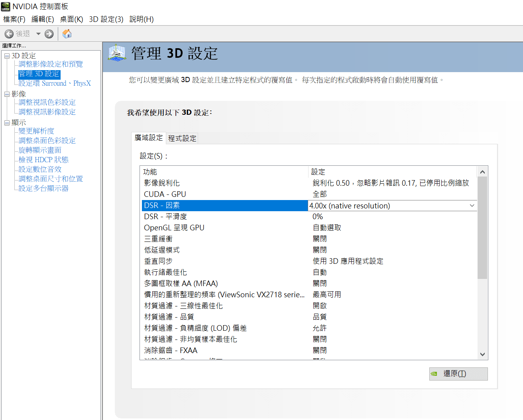Collapse the 顯示 tree node
This screenshot has width=523, height=420.
tap(7, 123)
